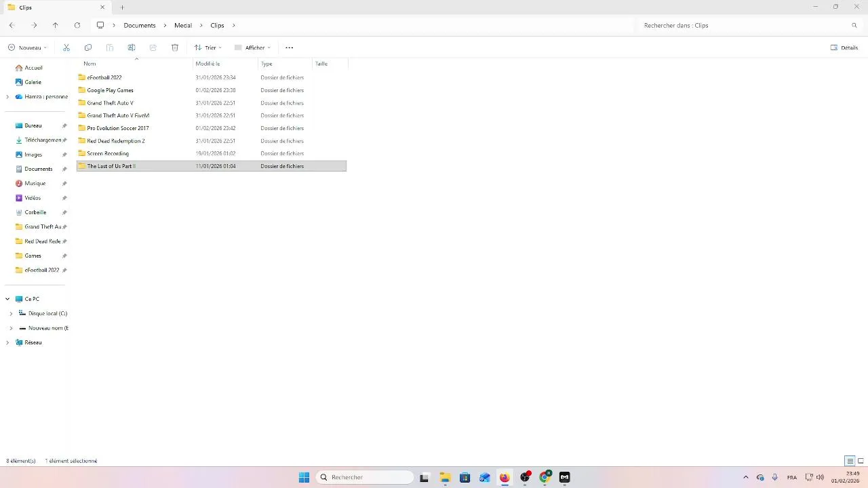Open the Nouveau dropdown menu
Viewport: 868px width, 488px height.
(x=28, y=47)
